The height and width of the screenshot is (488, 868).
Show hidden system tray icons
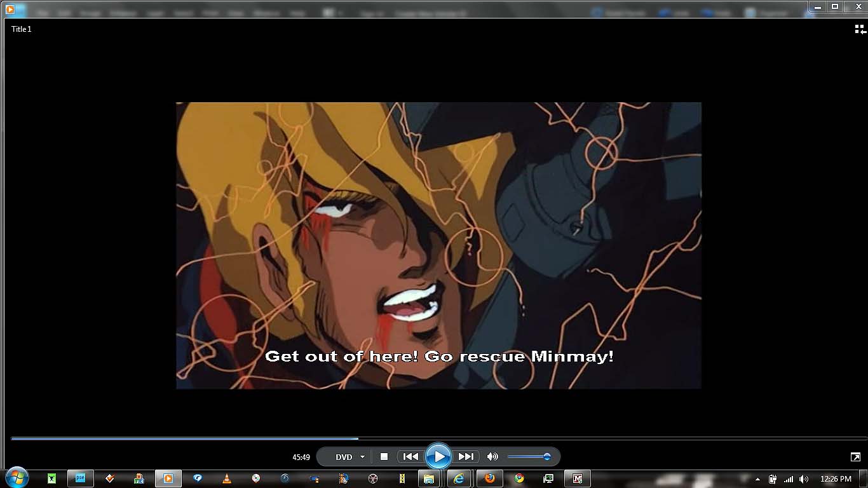pos(757,479)
